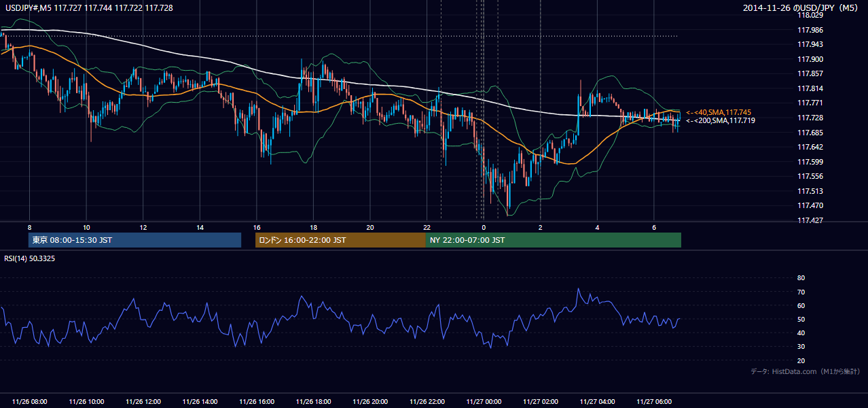Click the 2014-11-26 USD/JPY (M5) title
The image size is (868, 408).
801,8
